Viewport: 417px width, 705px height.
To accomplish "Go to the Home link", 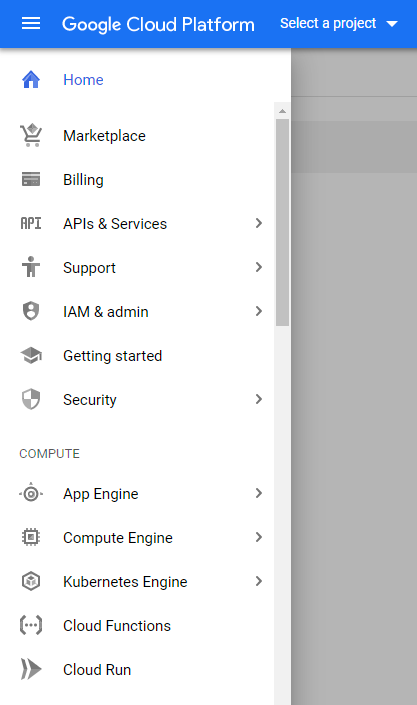I will [83, 80].
